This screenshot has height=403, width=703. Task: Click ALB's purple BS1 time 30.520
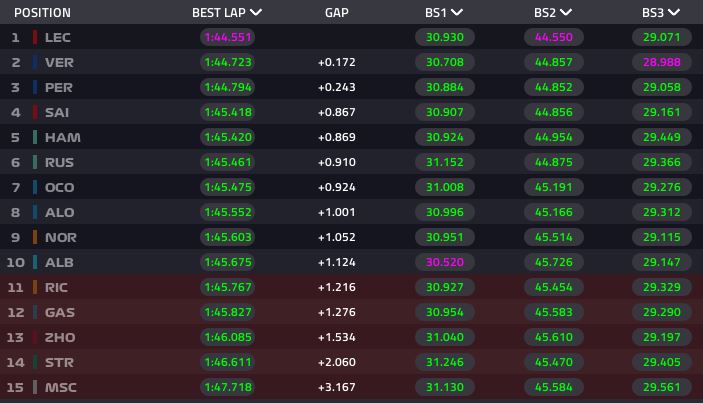coord(444,262)
